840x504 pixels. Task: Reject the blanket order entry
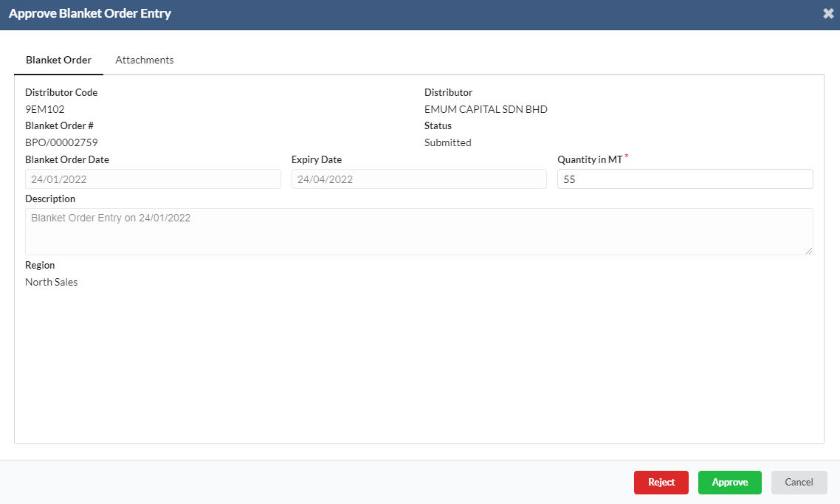coord(661,482)
